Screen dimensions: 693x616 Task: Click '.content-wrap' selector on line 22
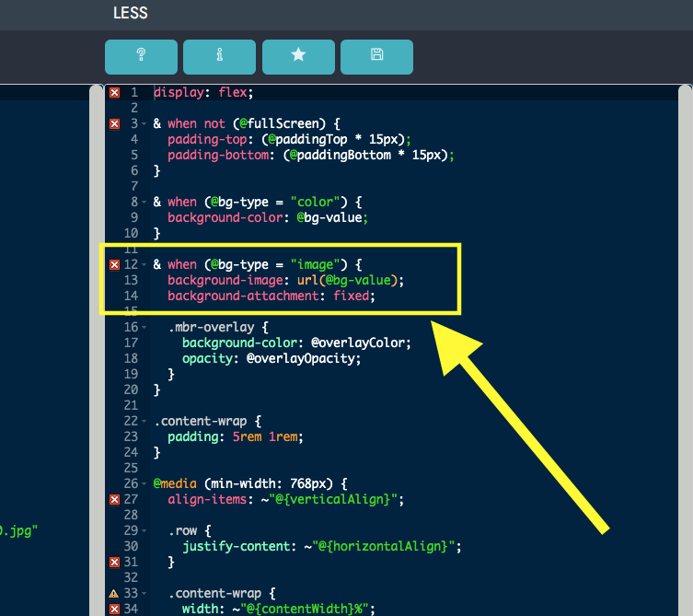(x=201, y=421)
